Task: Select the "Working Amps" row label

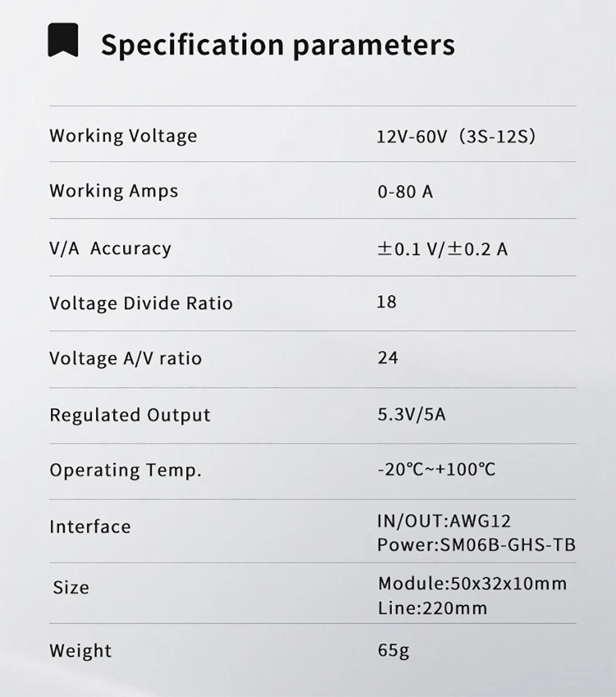Action: click(x=114, y=190)
